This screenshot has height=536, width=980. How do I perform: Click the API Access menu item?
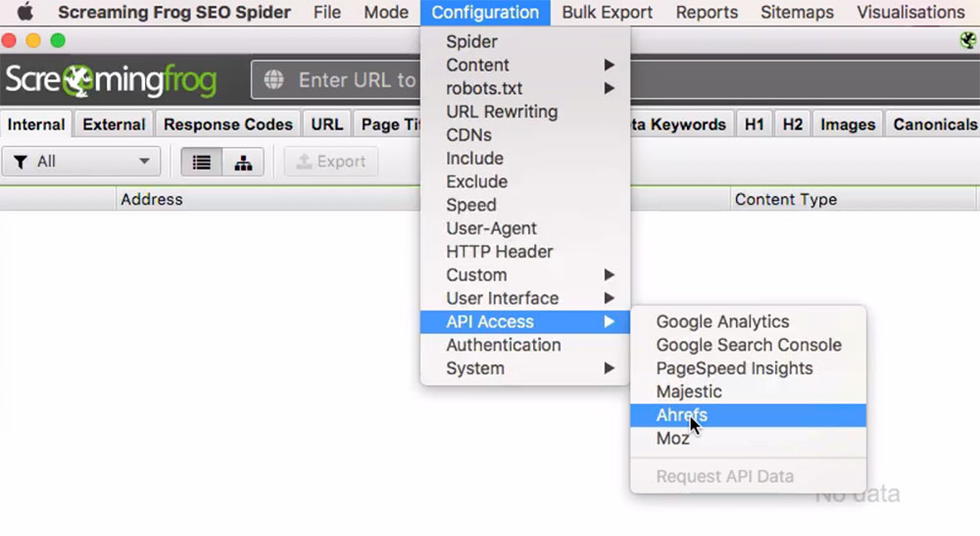click(x=525, y=321)
